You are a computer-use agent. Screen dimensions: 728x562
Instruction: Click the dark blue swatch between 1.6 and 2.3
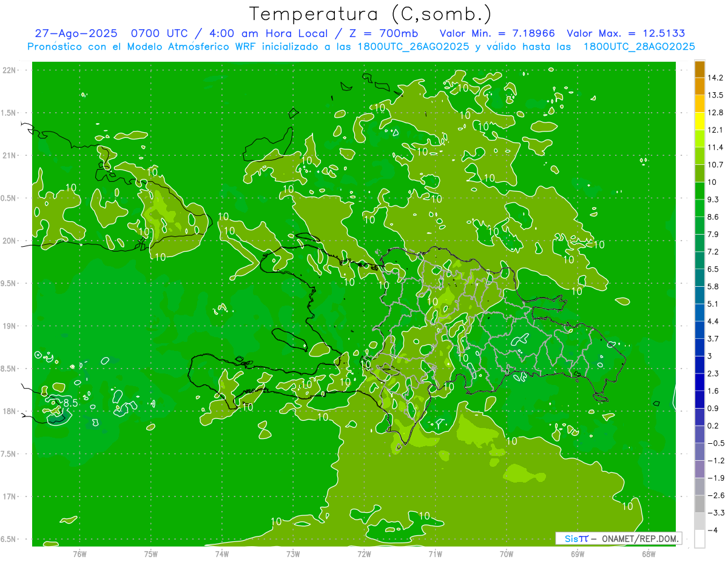pyautogui.click(x=699, y=383)
